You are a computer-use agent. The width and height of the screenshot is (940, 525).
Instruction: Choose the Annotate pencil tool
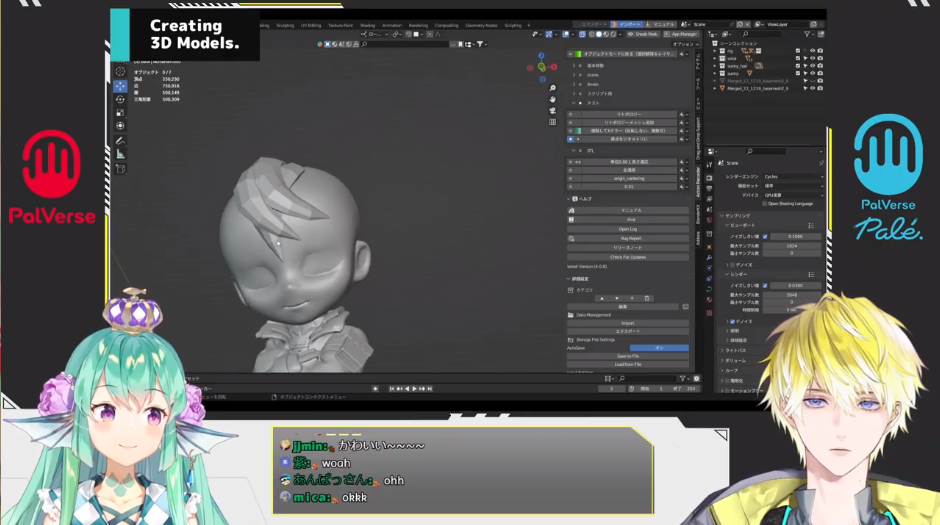click(x=120, y=141)
